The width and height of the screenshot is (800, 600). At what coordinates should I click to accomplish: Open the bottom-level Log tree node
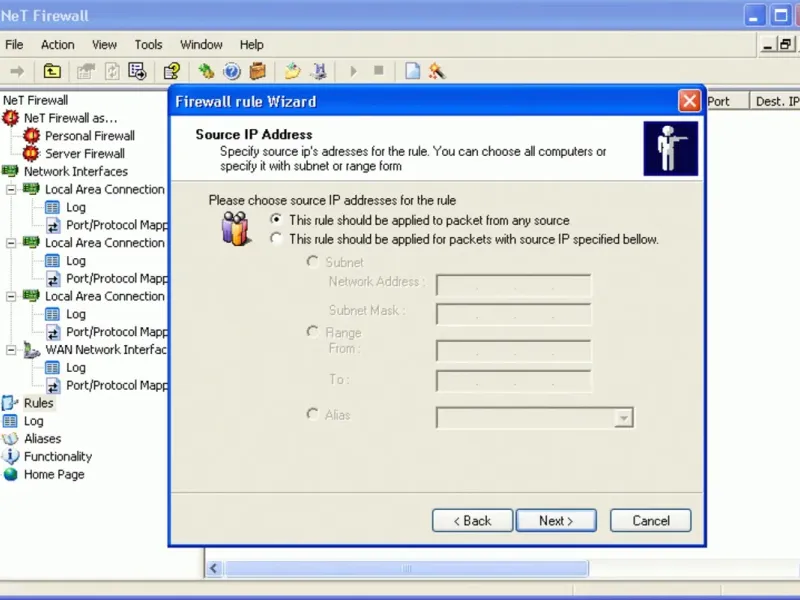point(33,421)
